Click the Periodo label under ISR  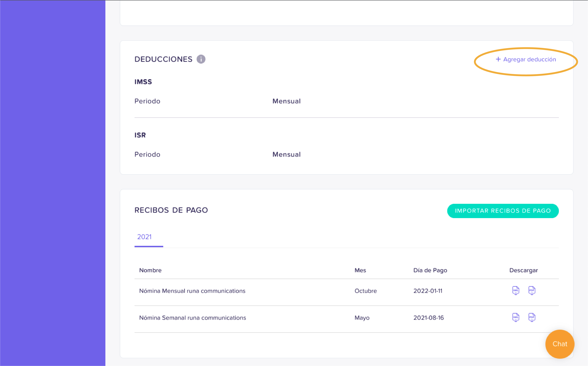click(147, 154)
